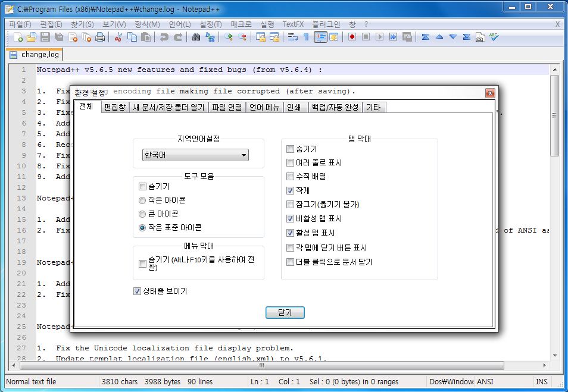Switch to the 백업/자동 완성 tab
Screen dimensions: 568x392
click(335, 108)
